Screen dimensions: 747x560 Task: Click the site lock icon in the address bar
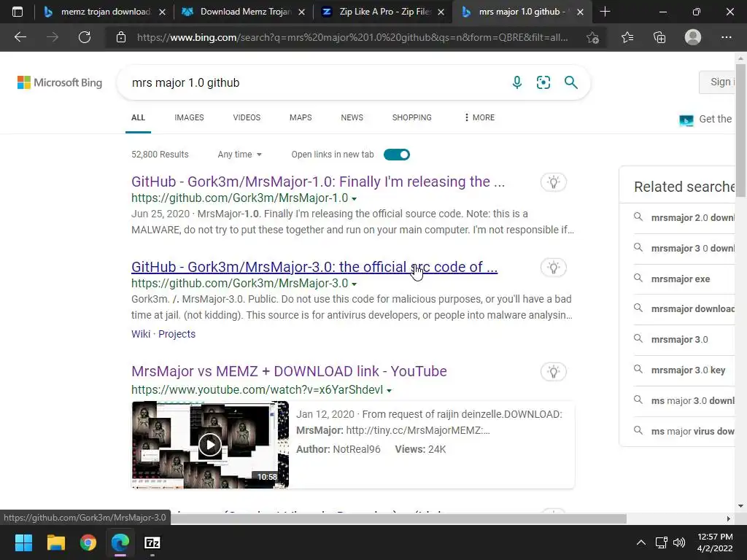point(121,37)
